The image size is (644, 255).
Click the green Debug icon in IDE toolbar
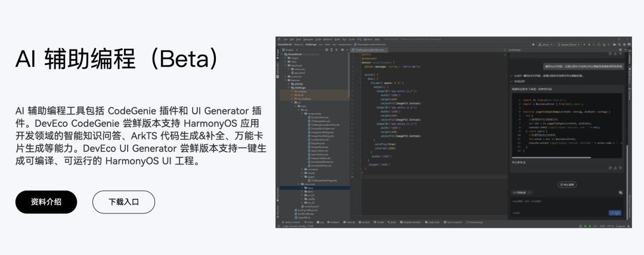pyautogui.click(x=589, y=44)
